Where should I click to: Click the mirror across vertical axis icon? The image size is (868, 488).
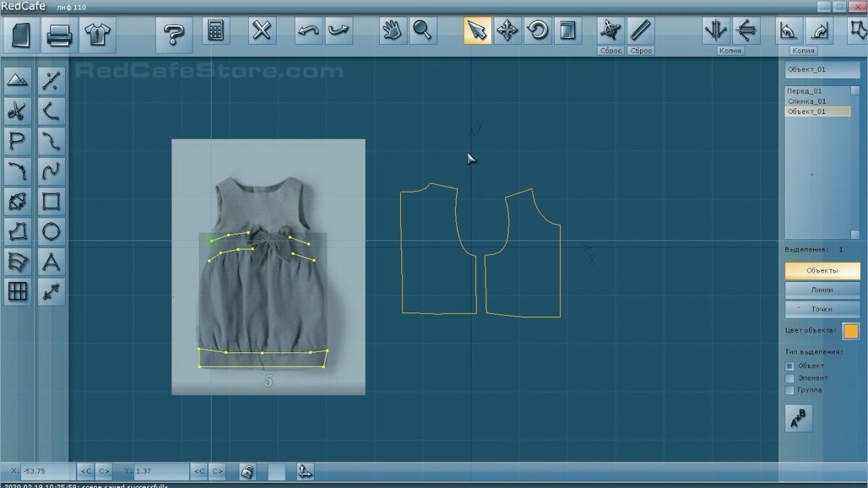coord(716,30)
